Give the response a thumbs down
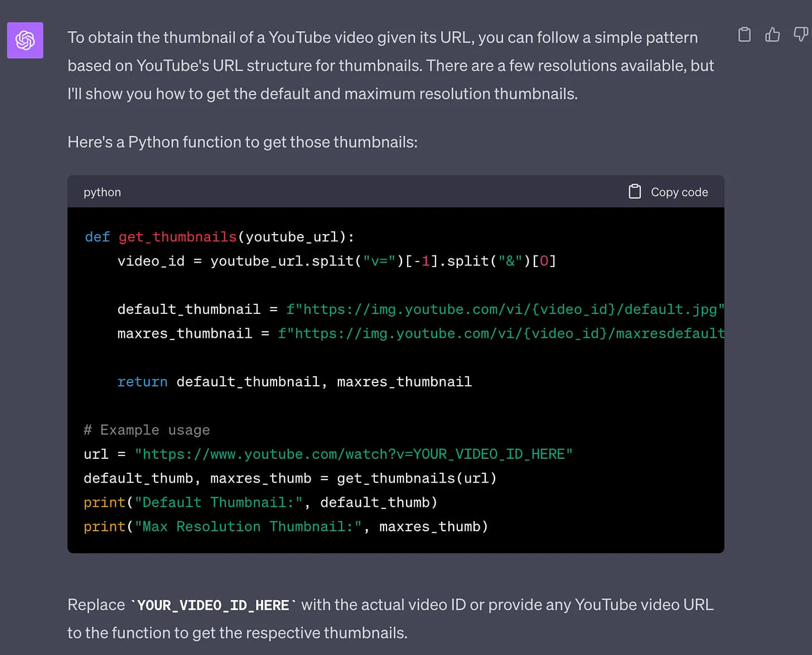Screen dimensions: 812x655 click(x=801, y=35)
